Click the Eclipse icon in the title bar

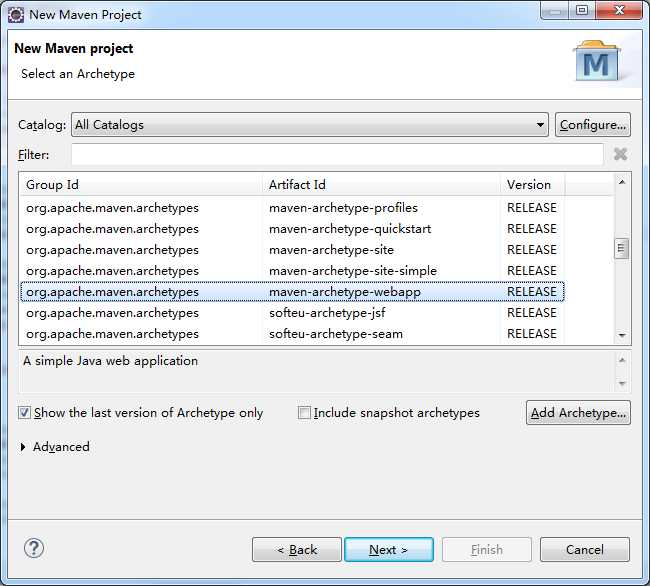[x=16, y=15]
